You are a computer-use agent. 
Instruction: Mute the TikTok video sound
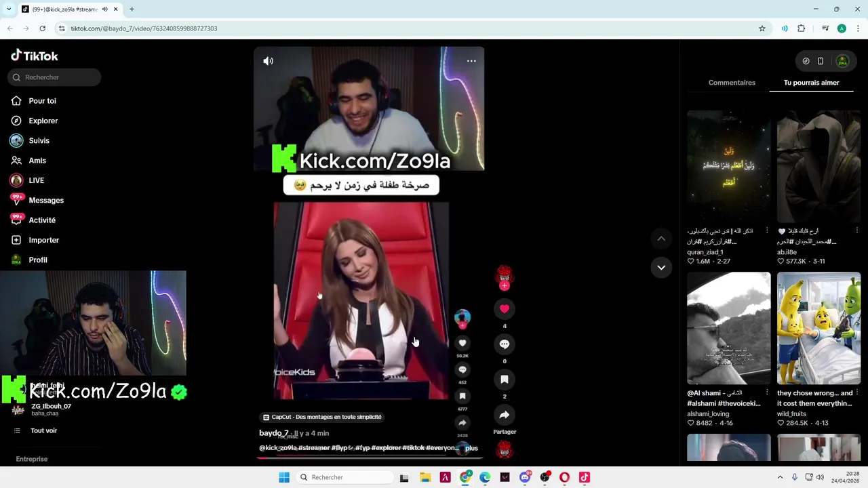tap(269, 61)
